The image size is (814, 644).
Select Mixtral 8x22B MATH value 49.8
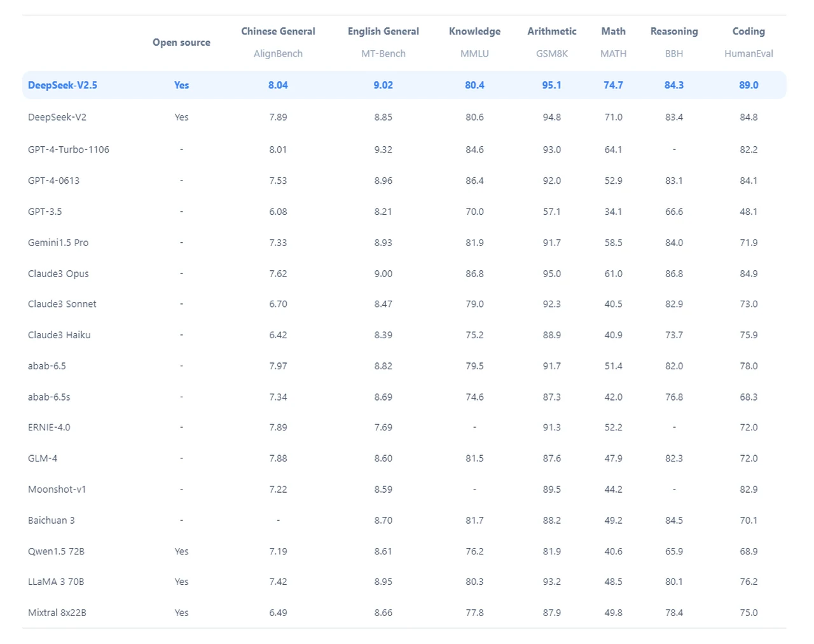[613, 613]
